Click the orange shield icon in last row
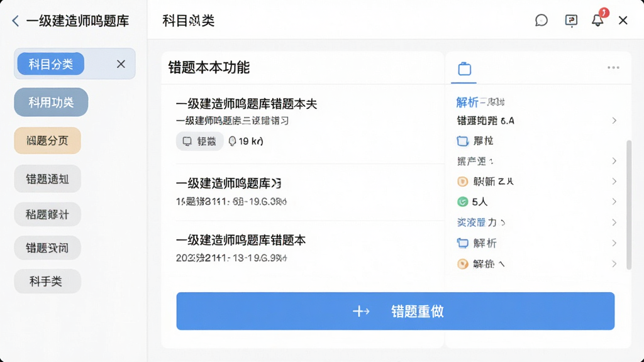This screenshot has width=644, height=362. coord(462,264)
